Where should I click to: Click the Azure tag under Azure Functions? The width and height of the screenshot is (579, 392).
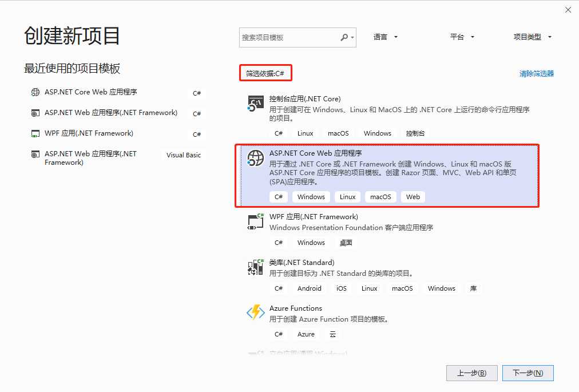306,334
